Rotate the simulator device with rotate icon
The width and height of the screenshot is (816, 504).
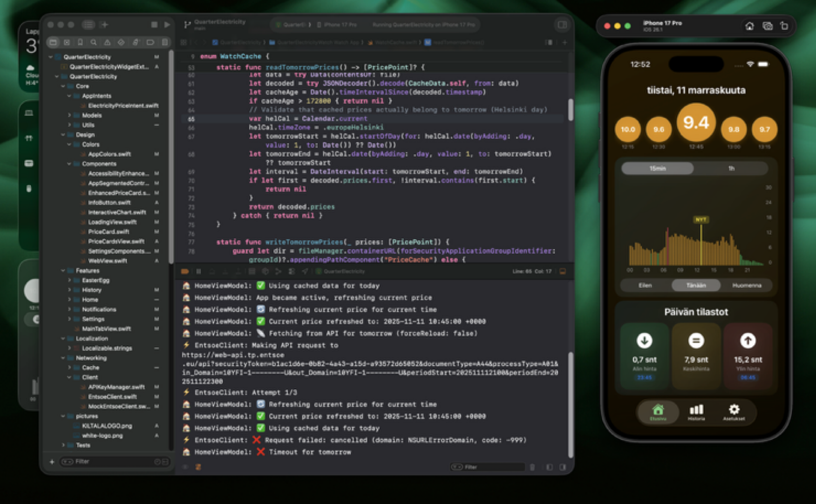[x=784, y=26]
